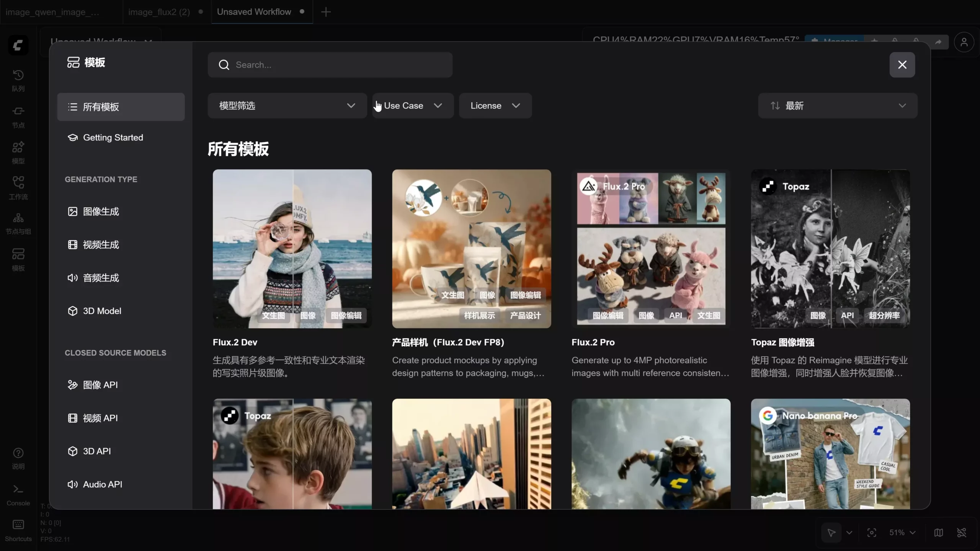
Task: Click the fit-to-view icon in bottom toolbar
Action: tap(871, 533)
